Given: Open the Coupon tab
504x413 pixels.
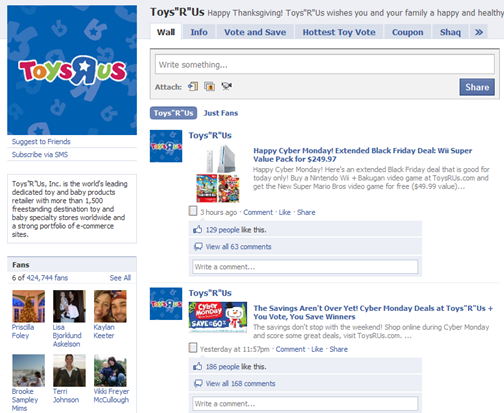Looking at the screenshot, I should pos(408,32).
